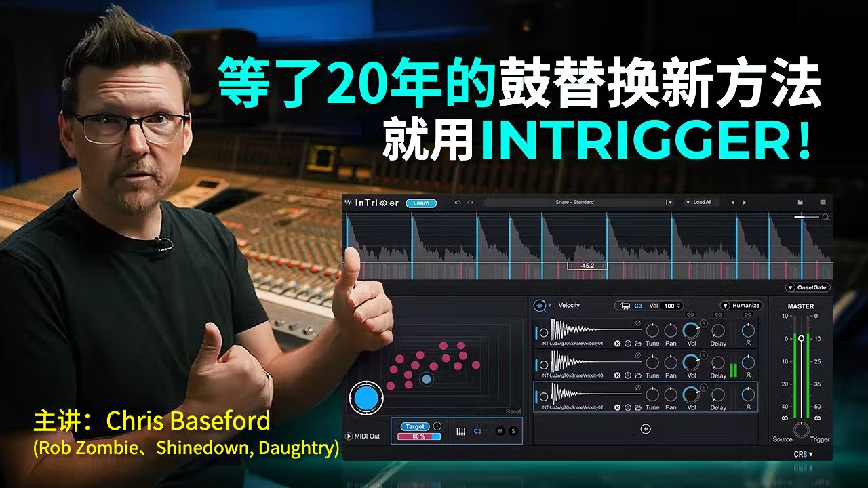
Task: Click the -45.2 threshold value handle
Action: click(588, 266)
